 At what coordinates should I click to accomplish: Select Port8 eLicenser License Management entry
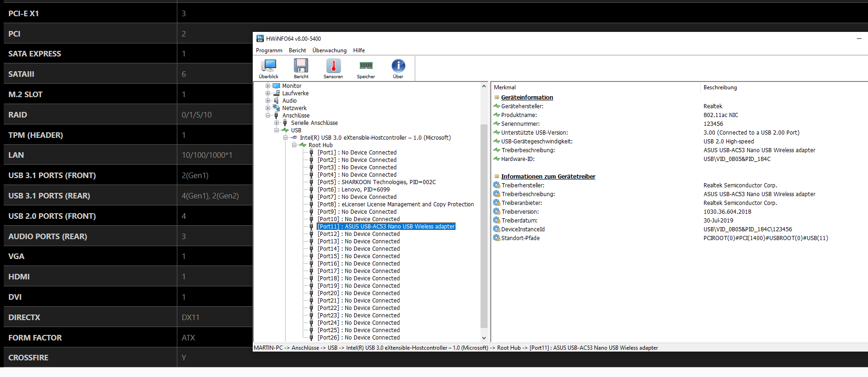[x=395, y=204]
